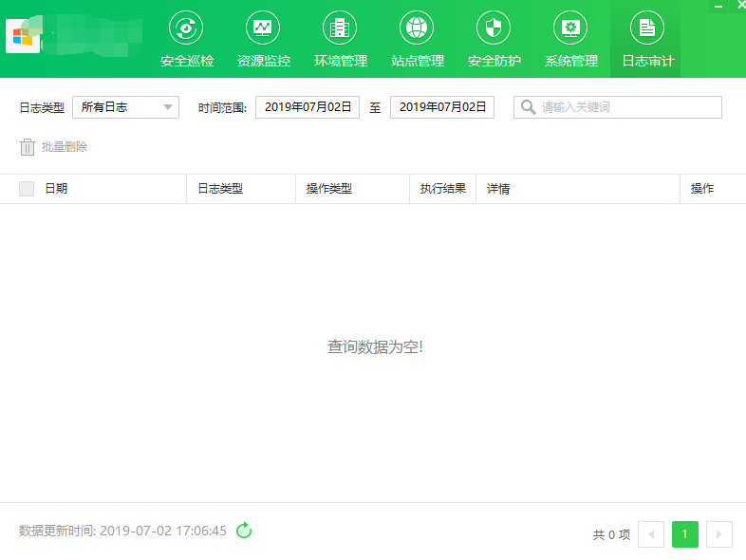Screen dimensions: 746x560
Task: Click the previous page arrow button
Action: 651,534
